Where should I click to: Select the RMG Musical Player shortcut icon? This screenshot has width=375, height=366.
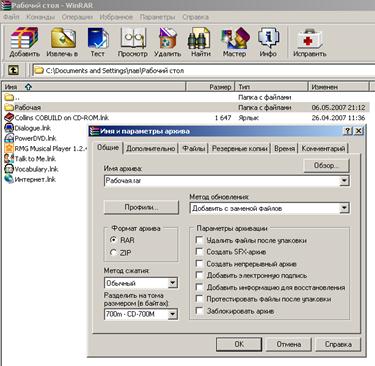point(9,148)
